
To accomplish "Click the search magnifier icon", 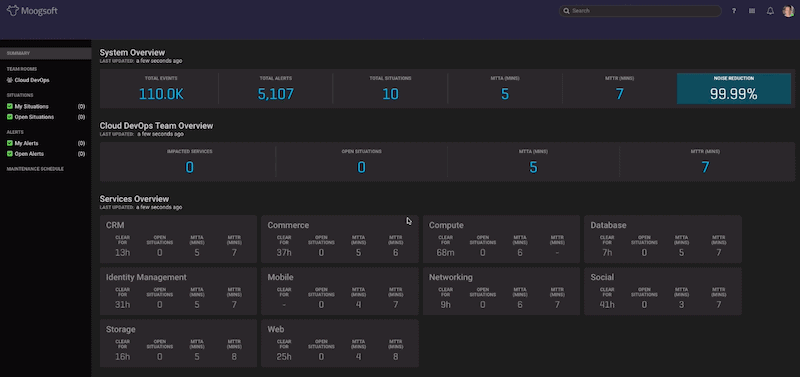I will [566, 11].
